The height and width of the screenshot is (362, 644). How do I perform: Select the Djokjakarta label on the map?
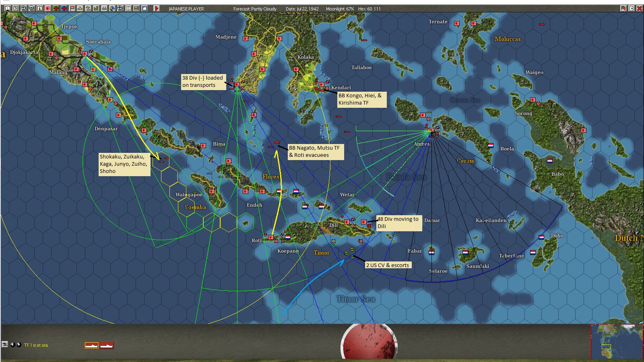(24, 52)
